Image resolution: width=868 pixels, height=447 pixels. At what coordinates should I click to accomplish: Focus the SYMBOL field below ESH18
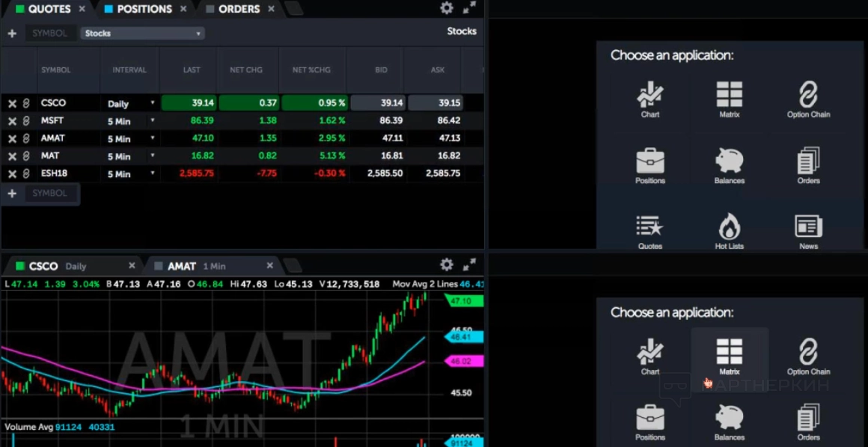[x=50, y=193]
